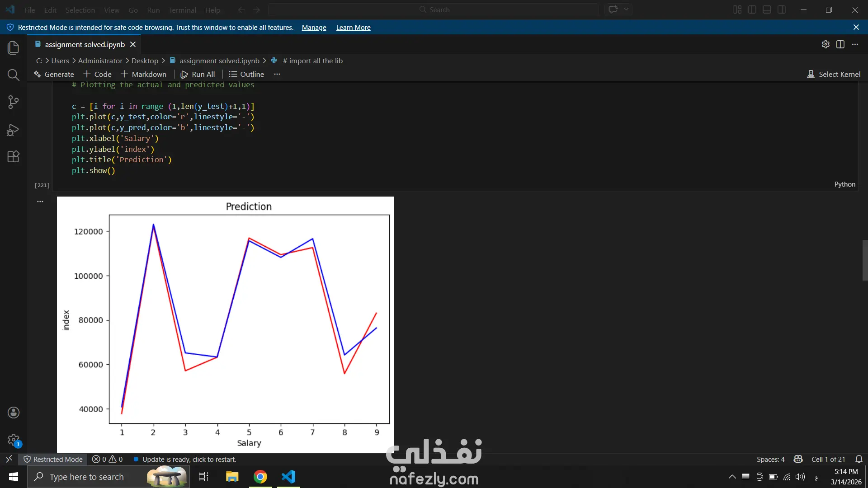Screen dimensions: 868x488
Task: Open the Extensions view
Action: pyautogui.click(x=14, y=157)
